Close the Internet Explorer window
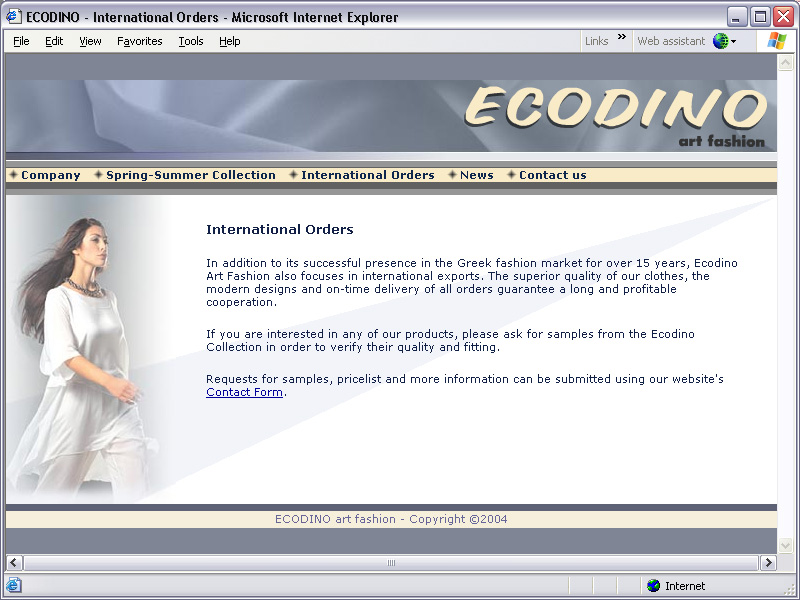 pyautogui.click(x=783, y=16)
